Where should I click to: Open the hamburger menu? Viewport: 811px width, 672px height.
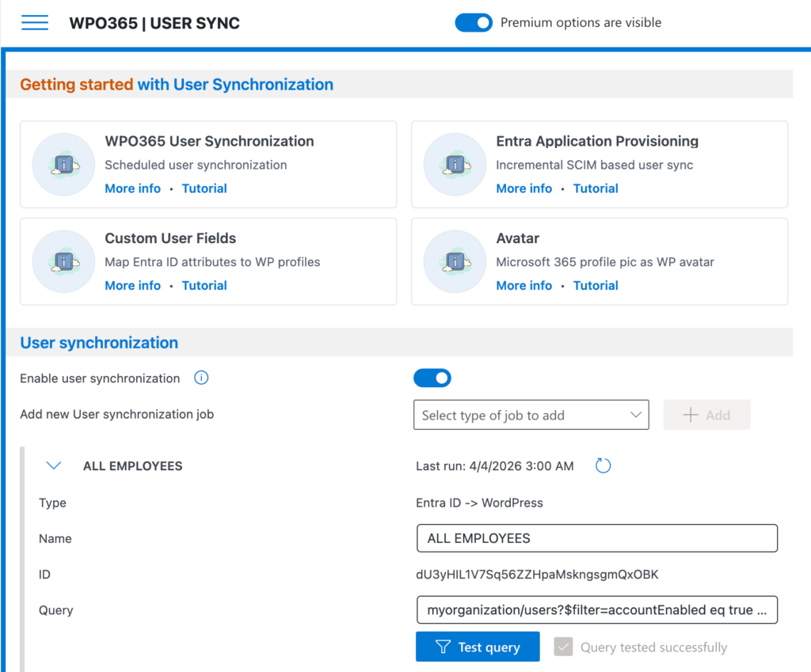pos(34,22)
